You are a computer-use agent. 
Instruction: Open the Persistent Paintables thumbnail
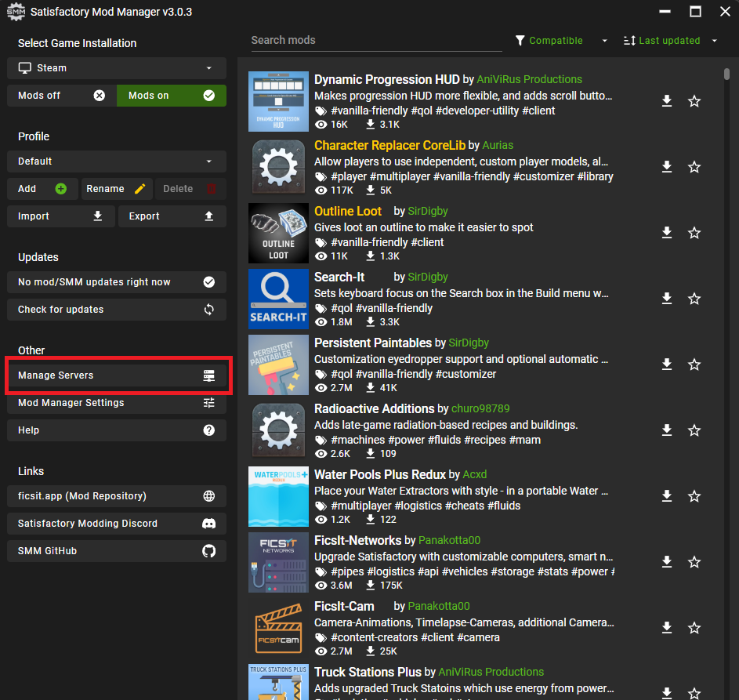pyautogui.click(x=278, y=365)
